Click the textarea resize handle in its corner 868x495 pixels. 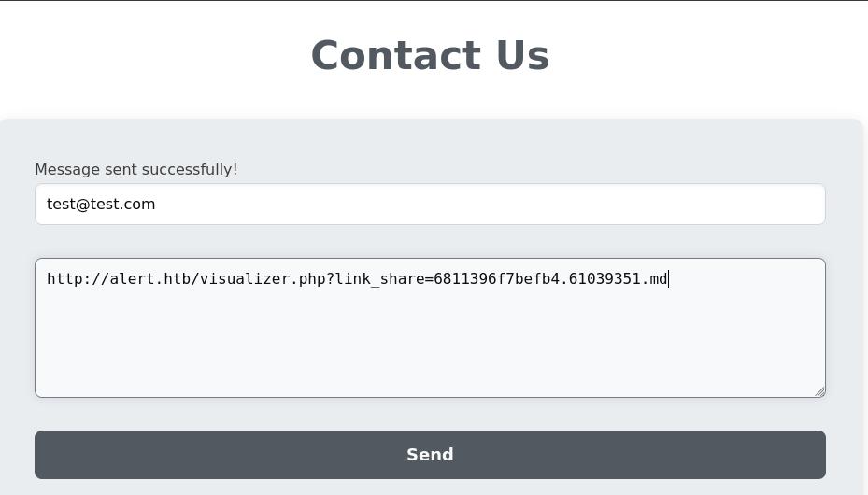tap(819, 391)
